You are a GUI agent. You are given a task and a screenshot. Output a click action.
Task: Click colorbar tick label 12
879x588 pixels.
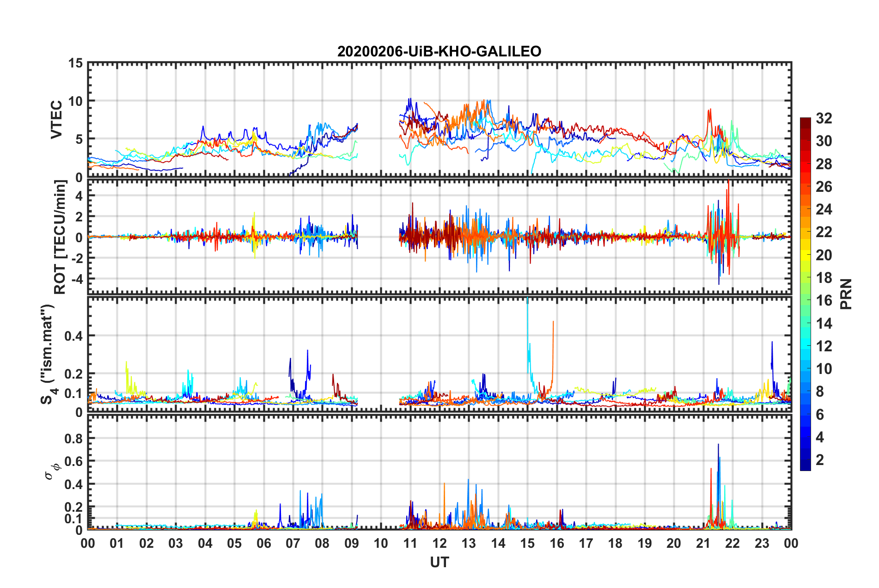[x=824, y=346]
